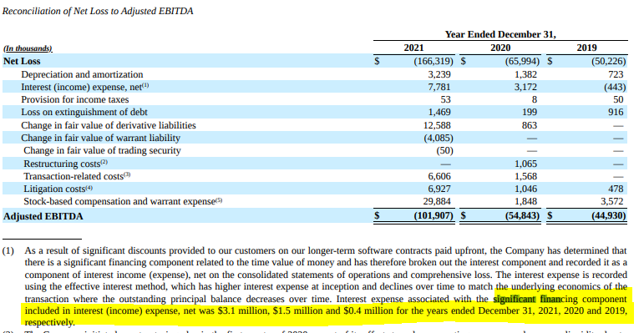Image resolution: width=644 pixels, height=333 pixels.
Task: Click the 2020 column header
Action: coord(500,48)
